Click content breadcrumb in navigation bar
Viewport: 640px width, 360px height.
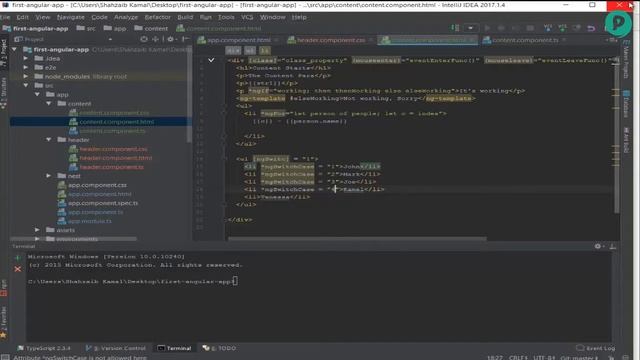151,28
